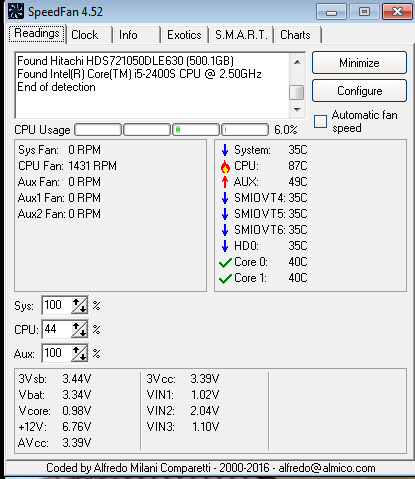Click the 'End of detection' log line

click(x=56, y=87)
